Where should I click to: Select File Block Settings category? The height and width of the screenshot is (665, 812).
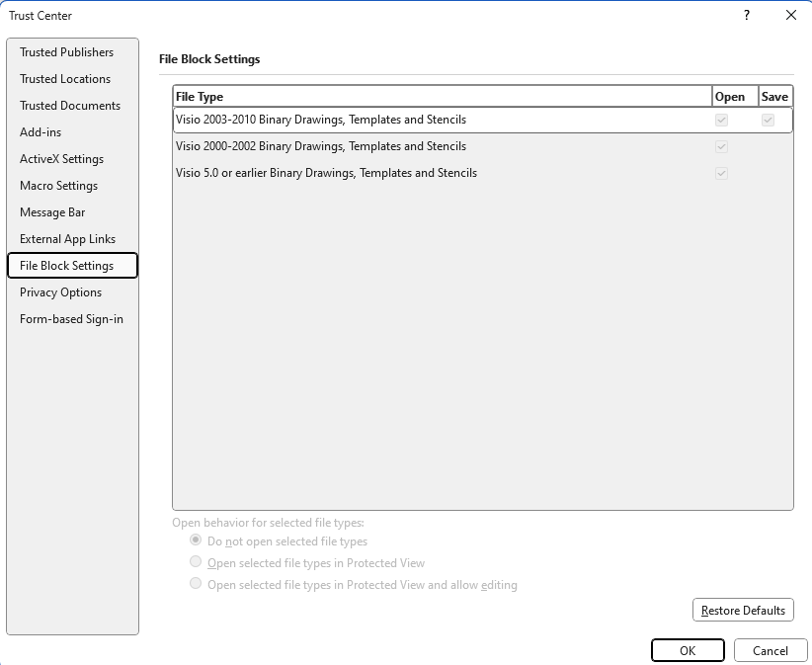pyautogui.click(x=72, y=266)
